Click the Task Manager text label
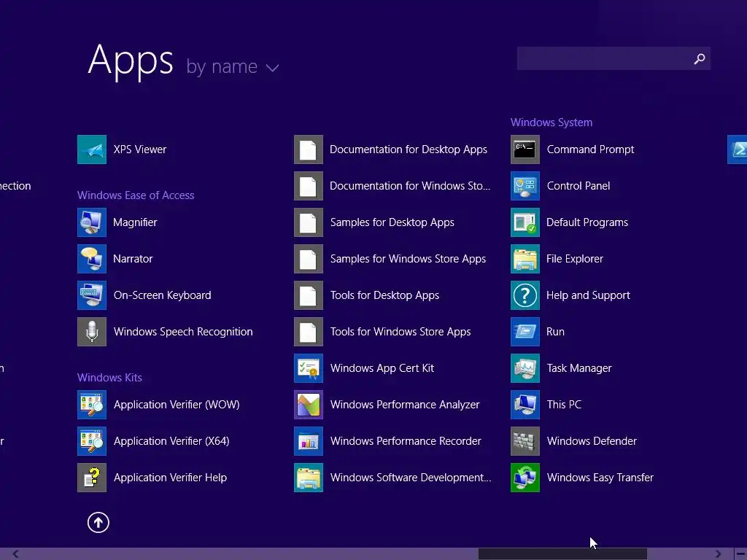Screen dimensions: 747x560 pos(578,368)
